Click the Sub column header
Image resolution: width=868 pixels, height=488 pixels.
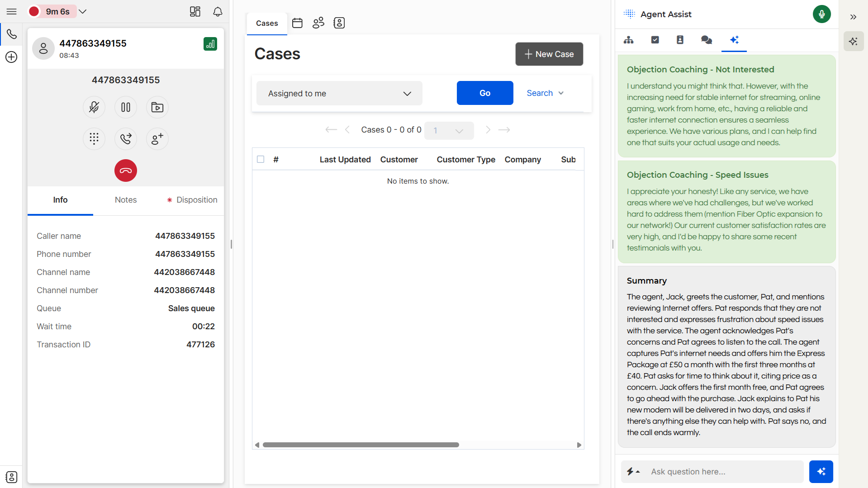[x=568, y=160]
